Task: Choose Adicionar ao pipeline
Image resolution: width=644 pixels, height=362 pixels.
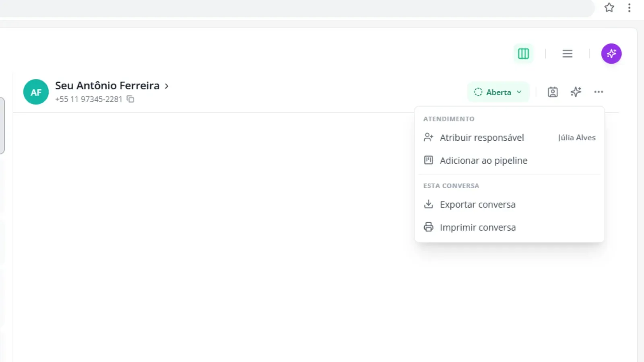Action: coord(509,160)
